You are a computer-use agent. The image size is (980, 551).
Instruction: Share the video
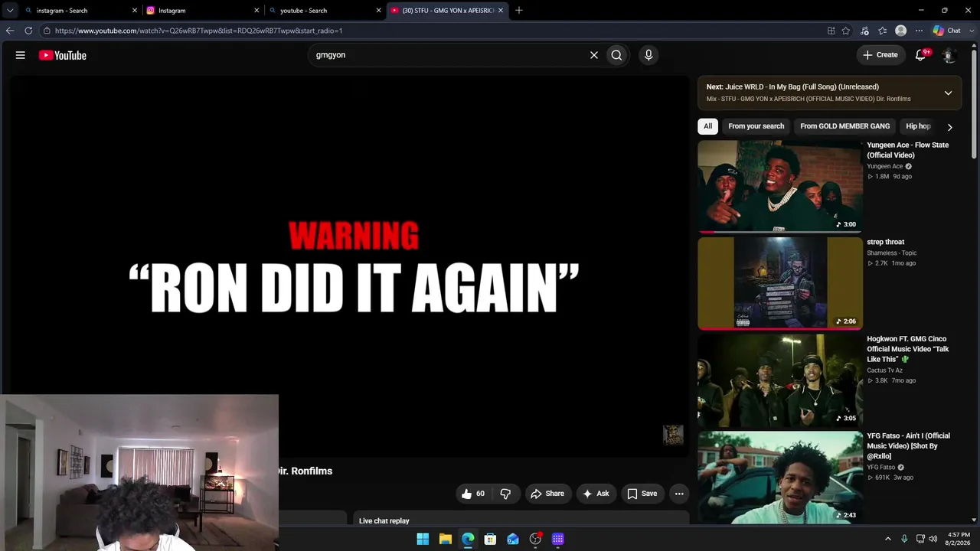[x=547, y=494]
